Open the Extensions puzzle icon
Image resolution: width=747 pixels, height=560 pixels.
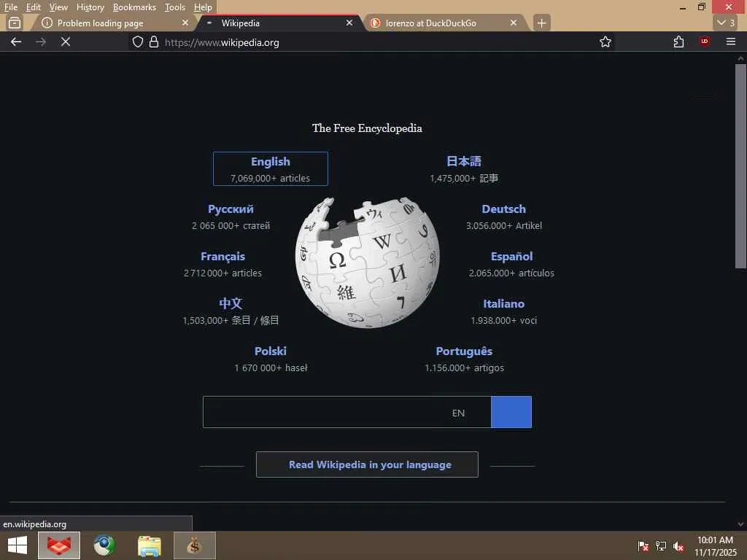679,42
